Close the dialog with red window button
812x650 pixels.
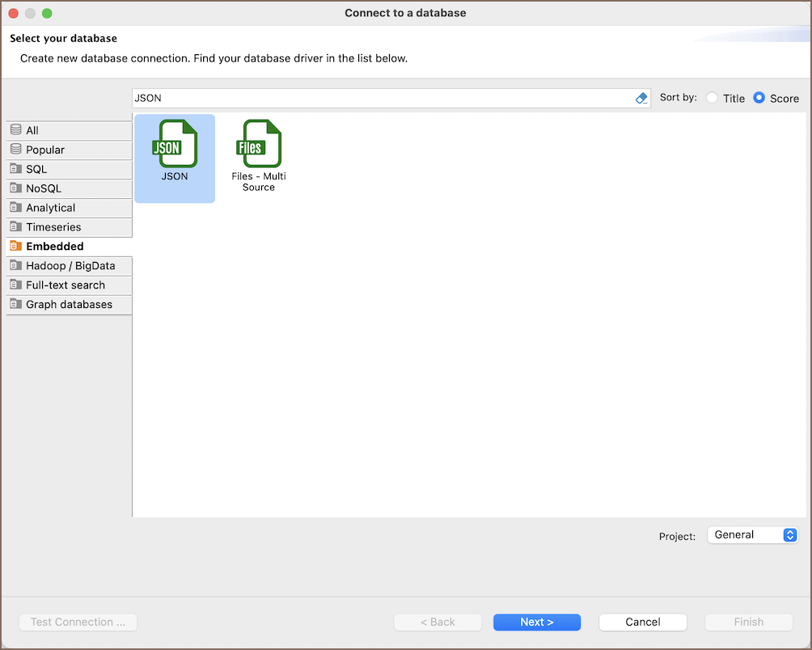(14, 13)
